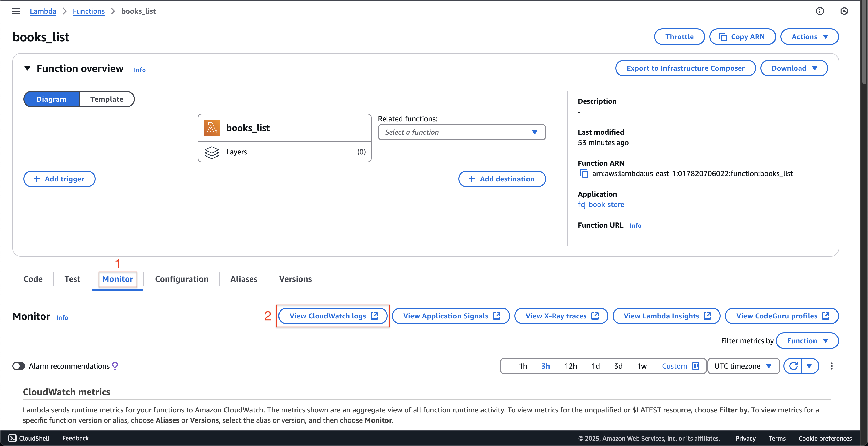Viewport: 868px width, 446px height.
Task: Switch to the Configuration tab
Action: pyautogui.click(x=182, y=279)
